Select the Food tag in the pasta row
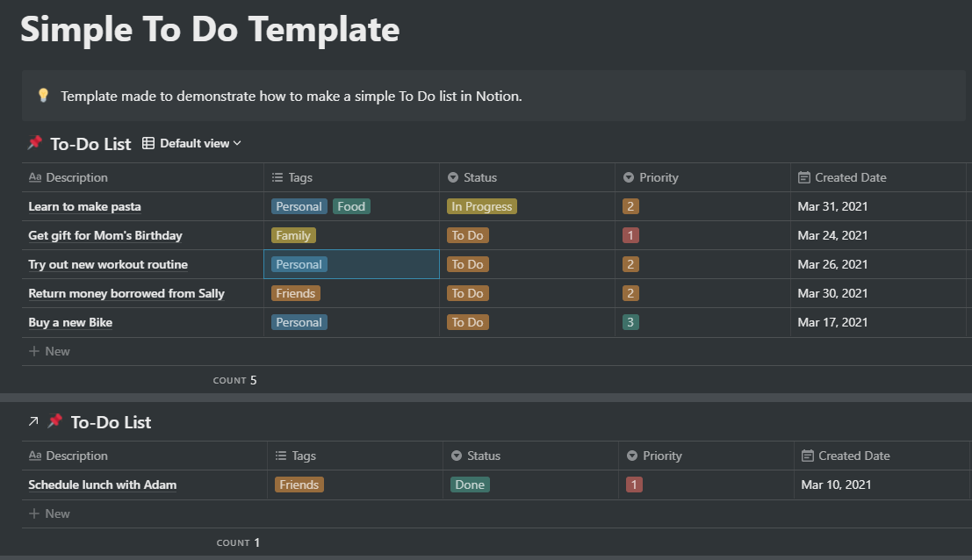Screen dimensions: 972x560 click(x=351, y=206)
